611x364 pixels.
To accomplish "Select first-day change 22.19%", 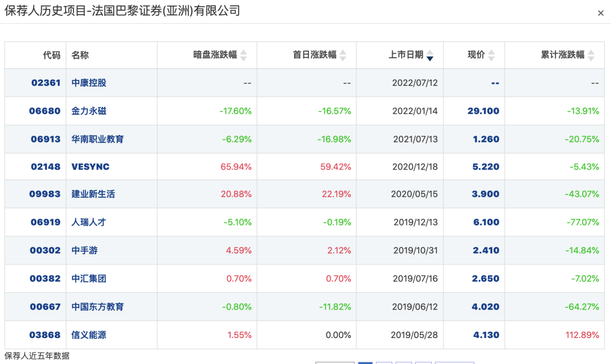I will point(336,194).
